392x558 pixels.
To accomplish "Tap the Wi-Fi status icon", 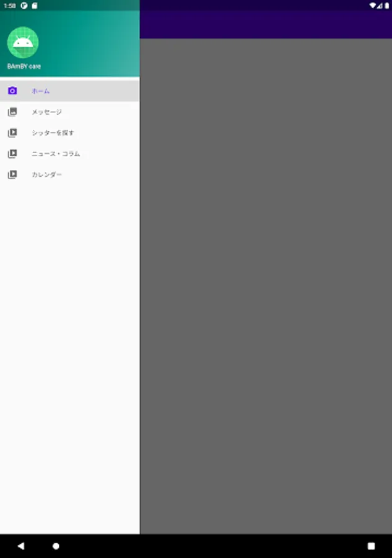I will pos(372,6).
